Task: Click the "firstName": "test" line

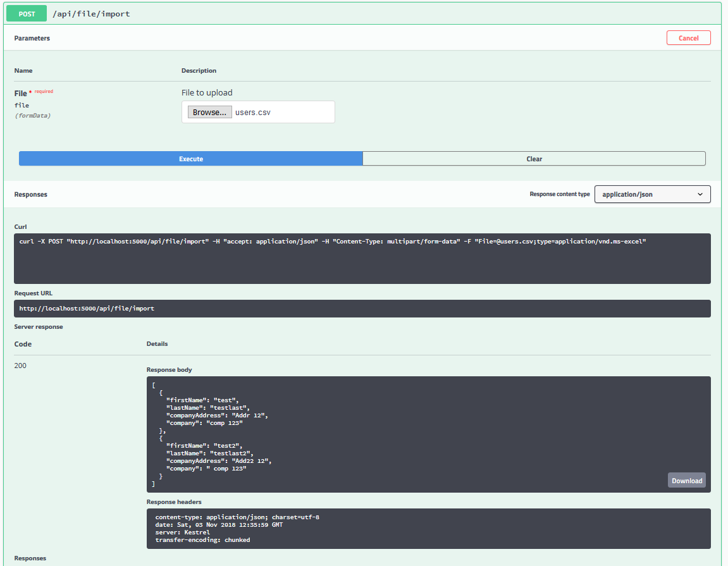Action: point(202,400)
